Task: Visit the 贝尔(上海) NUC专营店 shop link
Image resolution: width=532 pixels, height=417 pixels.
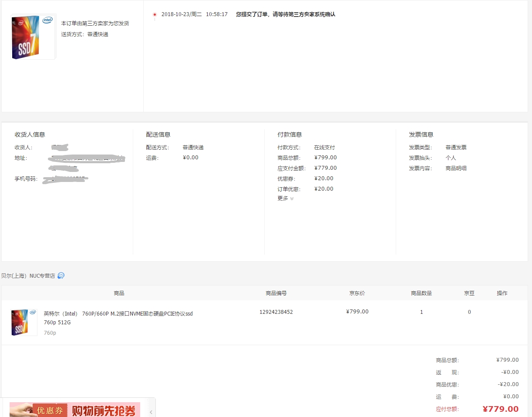Action: 28,276
